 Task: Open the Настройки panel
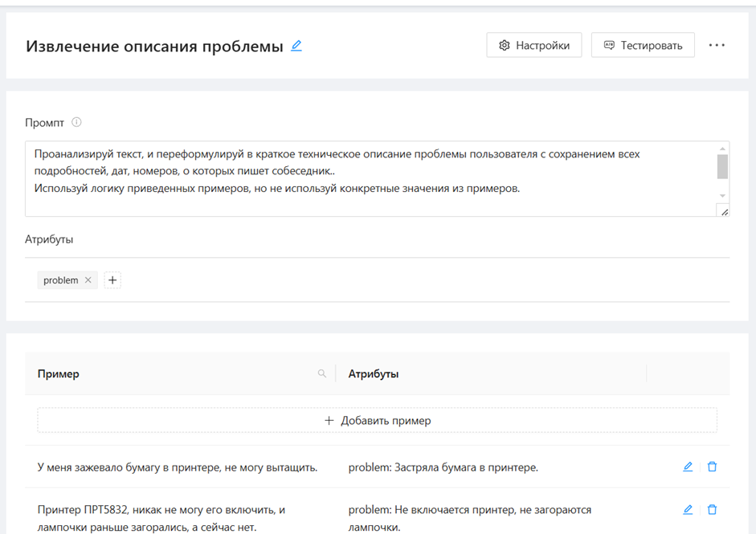(x=533, y=45)
